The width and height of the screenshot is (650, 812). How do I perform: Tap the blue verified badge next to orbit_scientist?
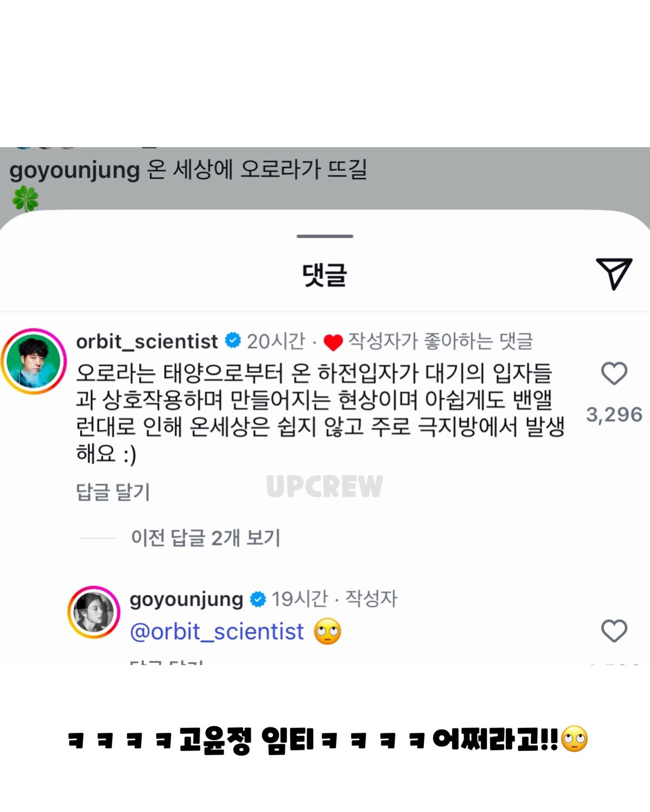click(233, 341)
